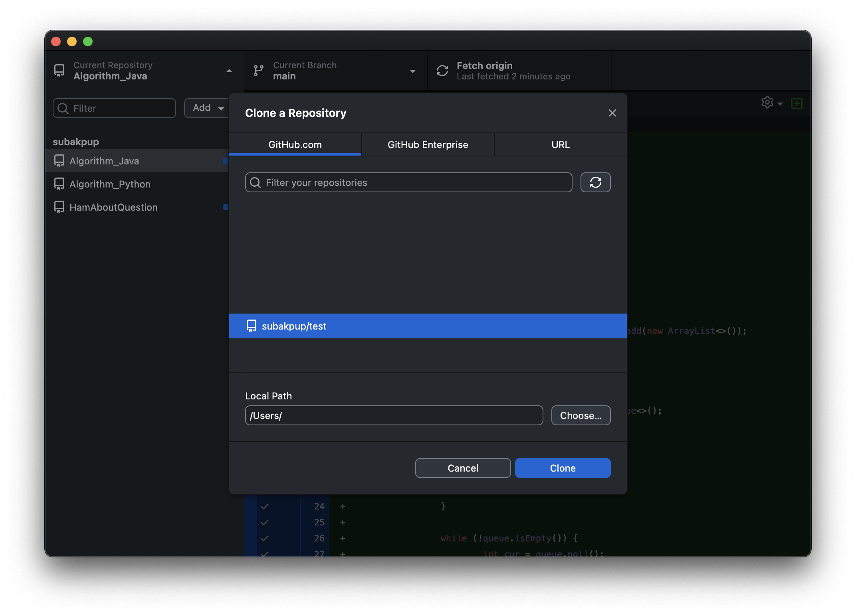
Task: Click the Local Path input field
Action: click(x=394, y=415)
